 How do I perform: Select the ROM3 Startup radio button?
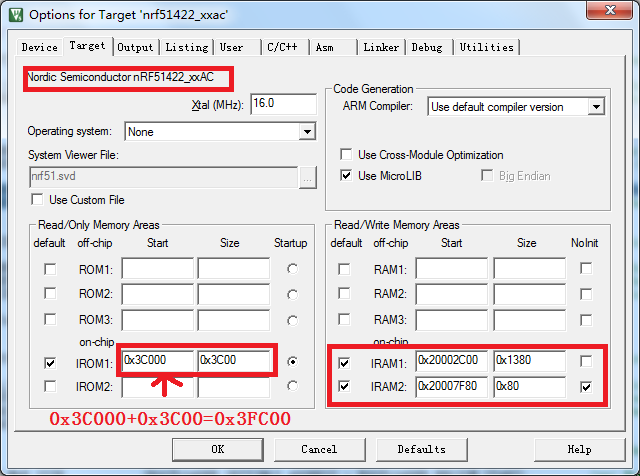pos(292,320)
